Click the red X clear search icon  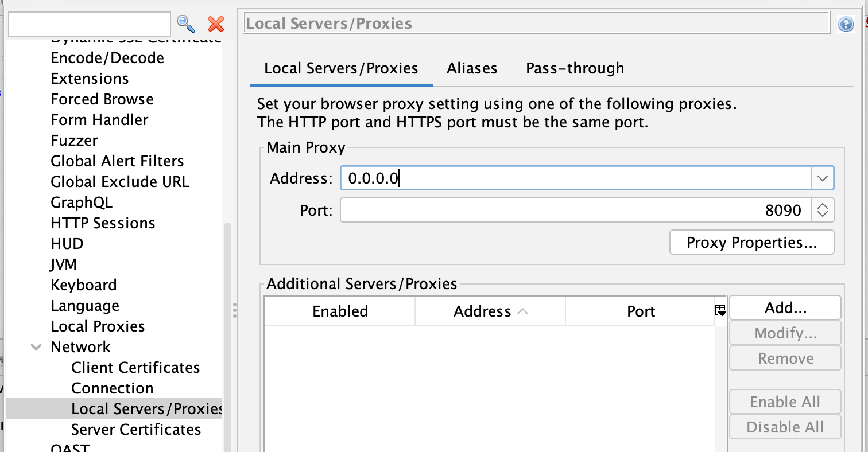click(216, 24)
